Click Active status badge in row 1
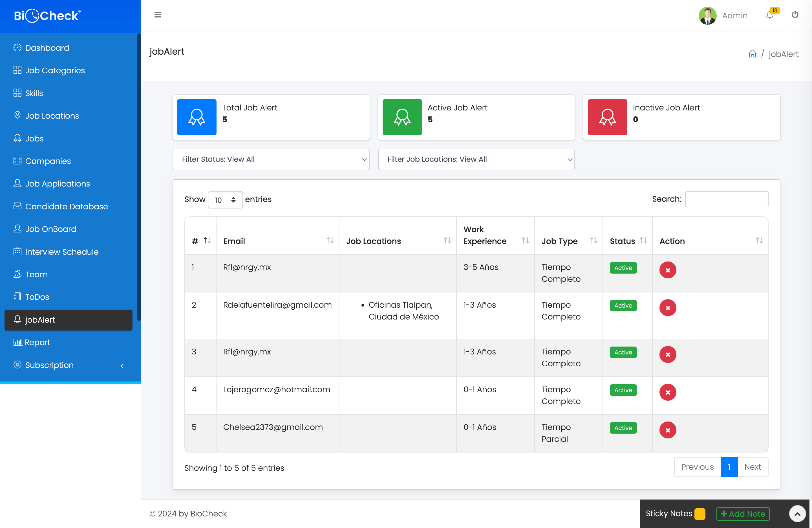812x528 pixels. pyautogui.click(x=623, y=268)
